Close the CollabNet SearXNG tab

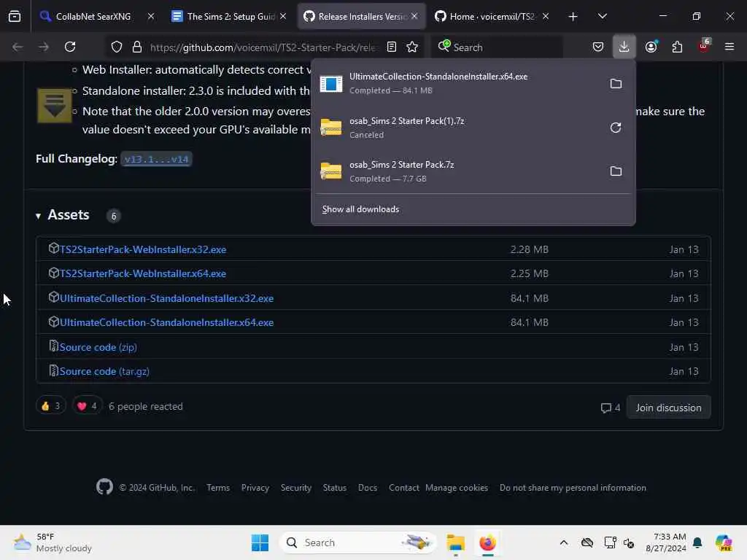click(x=151, y=16)
